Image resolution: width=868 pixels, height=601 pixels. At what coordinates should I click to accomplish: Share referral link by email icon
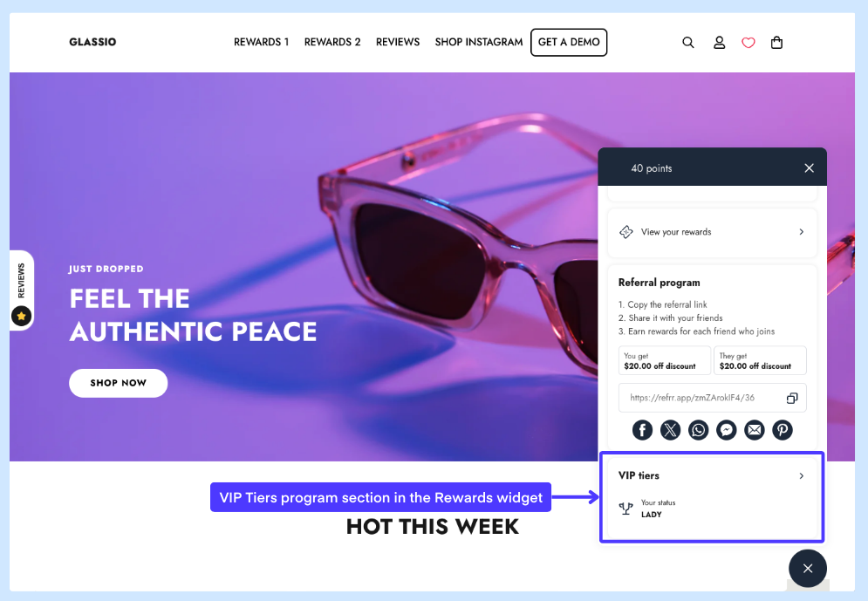point(755,430)
